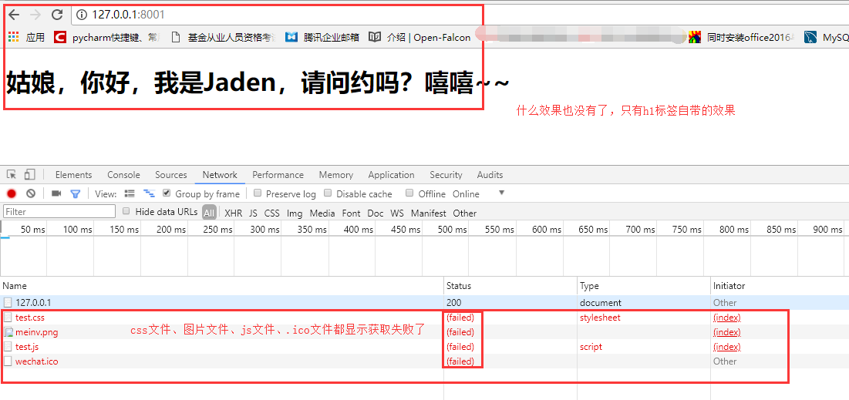
Task: Filter requests by XHR
Action: (x=233, y=213)
